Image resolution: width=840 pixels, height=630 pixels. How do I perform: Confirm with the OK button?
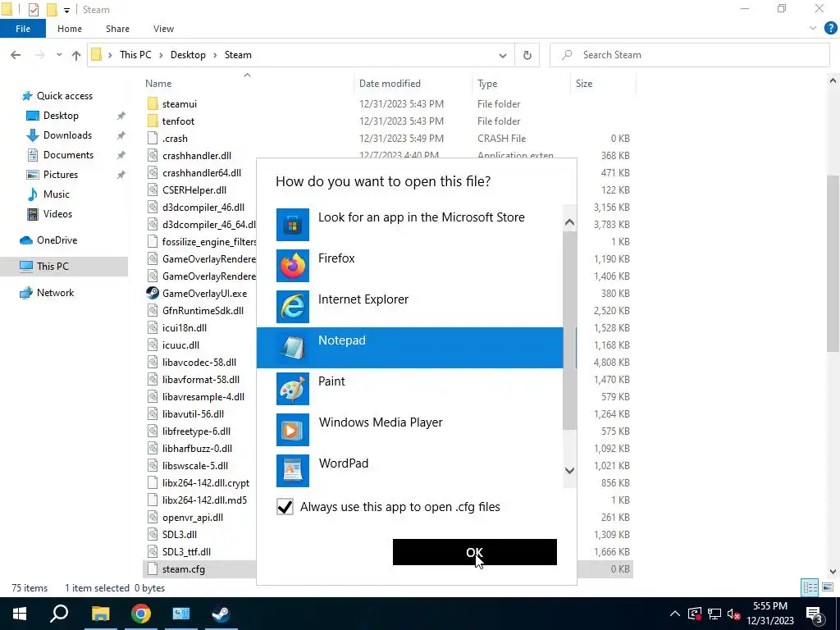(475, 552)
